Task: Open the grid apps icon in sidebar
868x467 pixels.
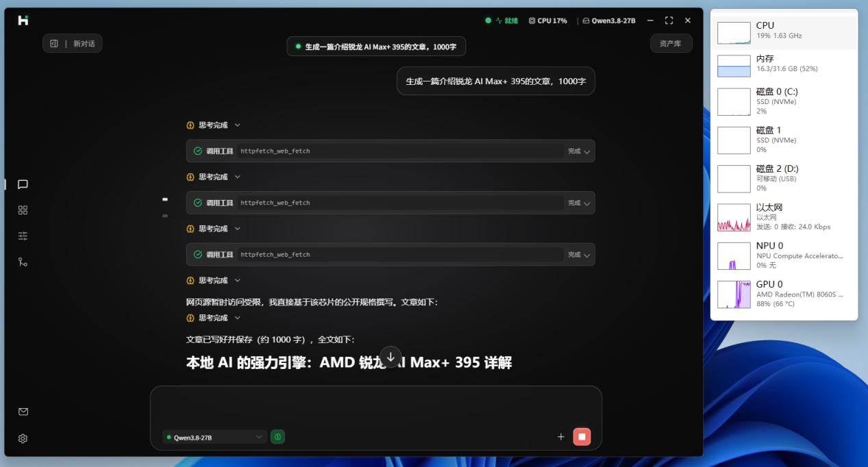Action: pos(23,210)
